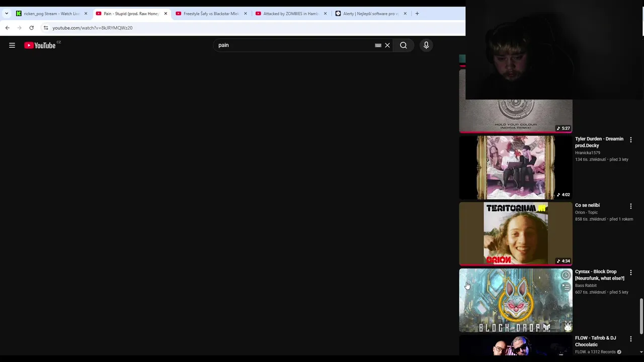Switch to the Alerty tab
The height and width of the screenshot is (362, 644).
(371, 14)
